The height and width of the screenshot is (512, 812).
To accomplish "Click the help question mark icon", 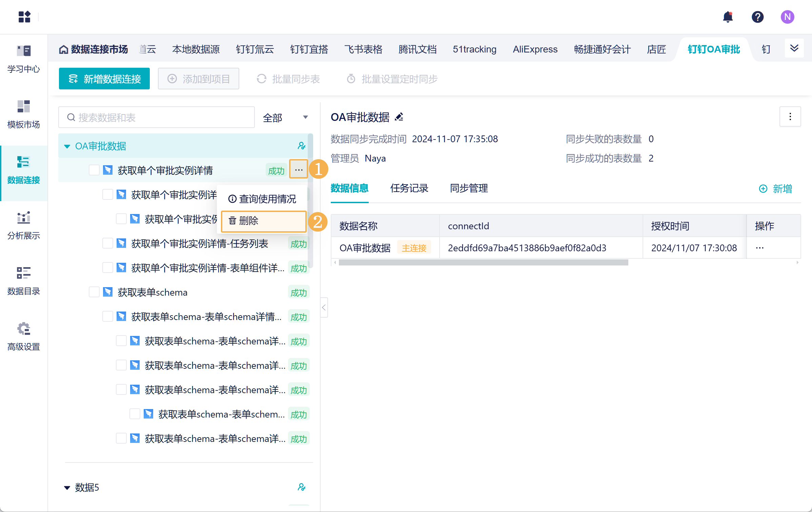I will pyautogui.click(x=757, y=17).
